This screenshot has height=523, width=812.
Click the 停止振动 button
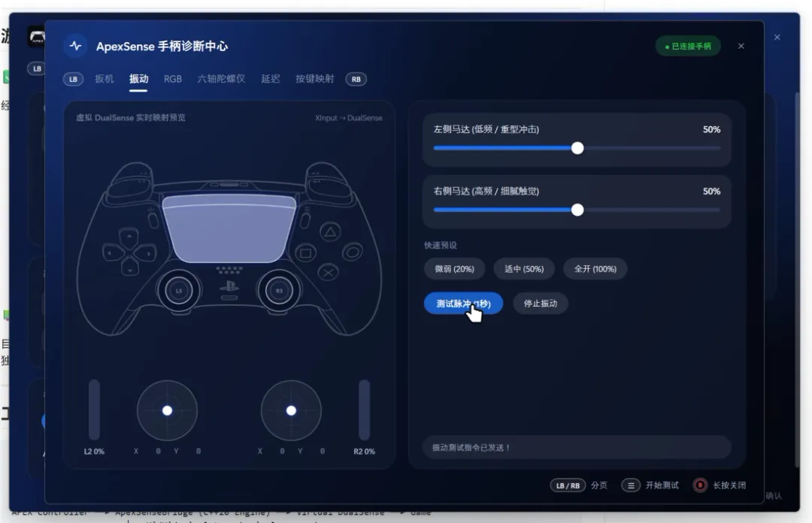point(540,304)
